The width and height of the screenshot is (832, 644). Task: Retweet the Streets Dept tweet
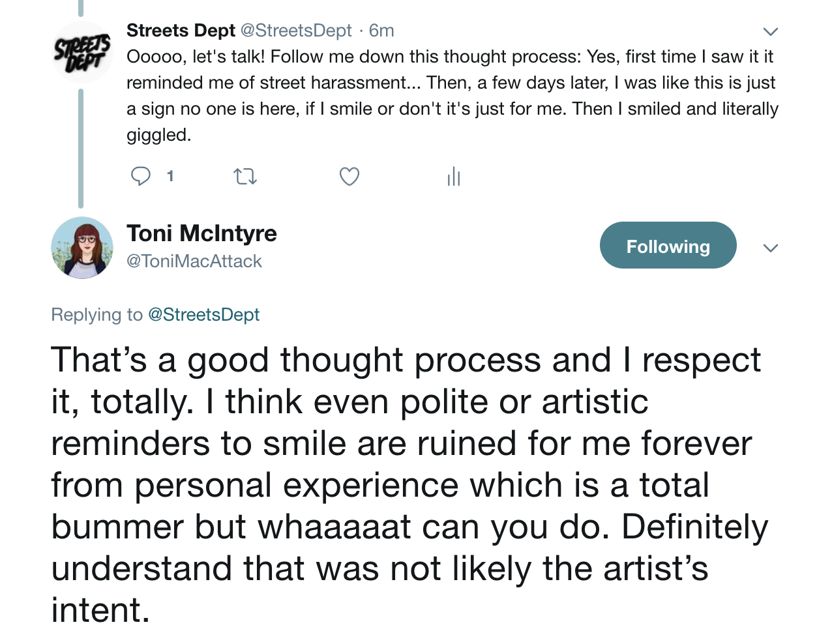(x=245, y=177)
